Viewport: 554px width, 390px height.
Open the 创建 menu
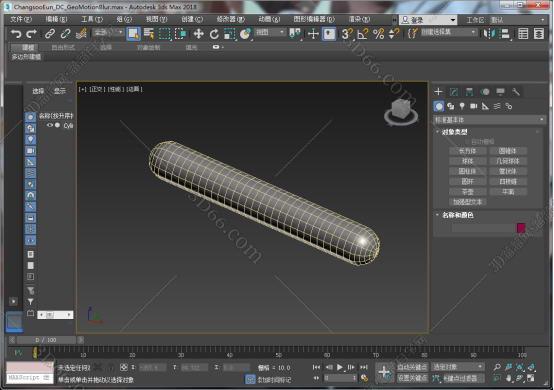tap(192, 19)
